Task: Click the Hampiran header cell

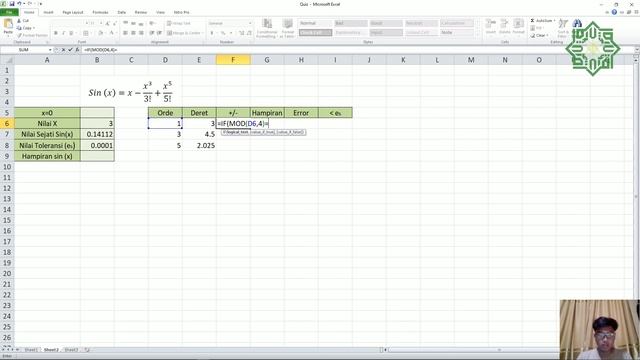Action: [x=267, y=113]
